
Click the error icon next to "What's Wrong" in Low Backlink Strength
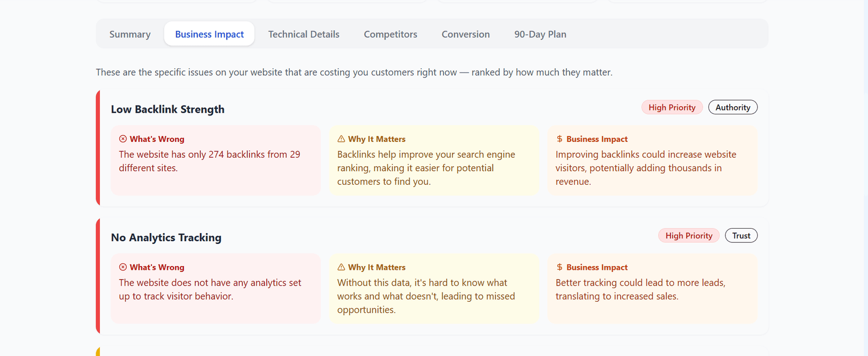123,139
